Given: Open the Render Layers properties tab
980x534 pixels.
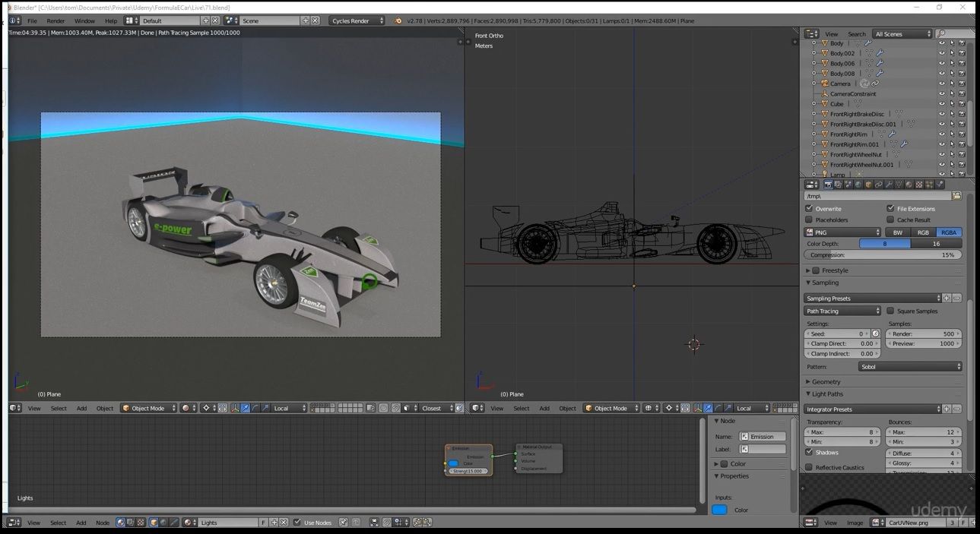Looking at the screenshot, I should 838,184.
